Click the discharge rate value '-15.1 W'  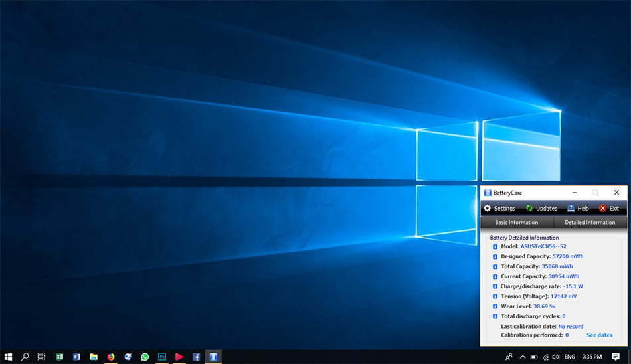(x=573, y=286)
